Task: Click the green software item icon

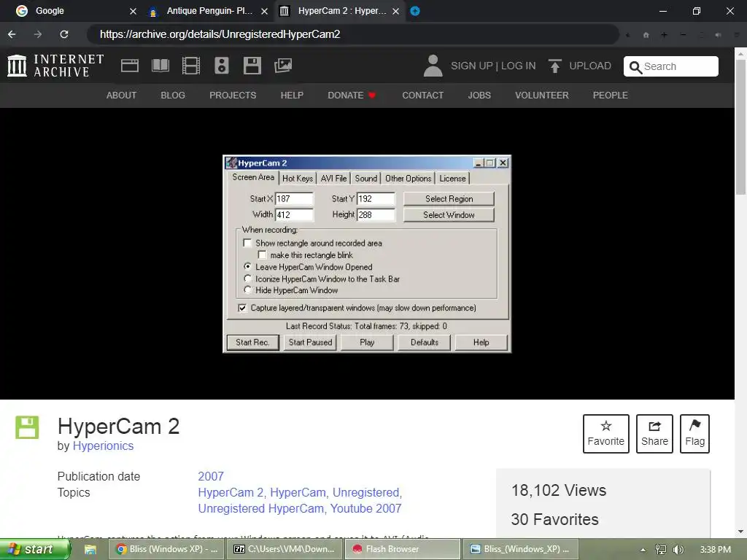Action: click(x=27, y=427)
